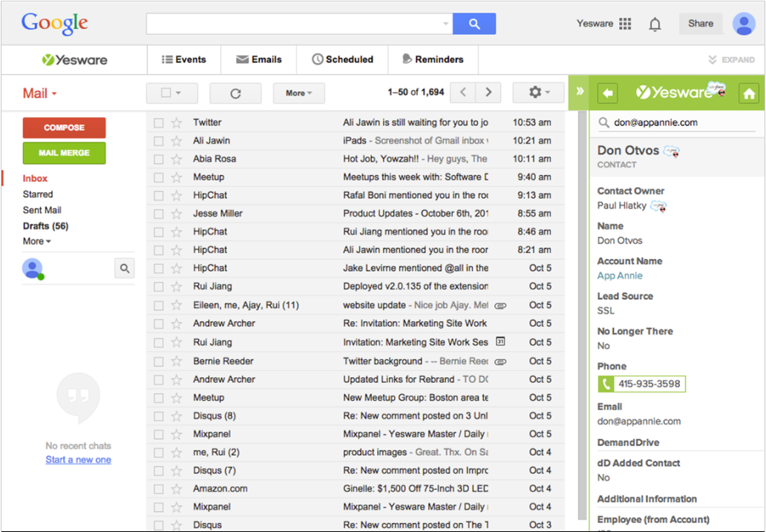766x532 pixels.
Task: Select the Abia Rosa email checkbox
Action: coord(159,159)
